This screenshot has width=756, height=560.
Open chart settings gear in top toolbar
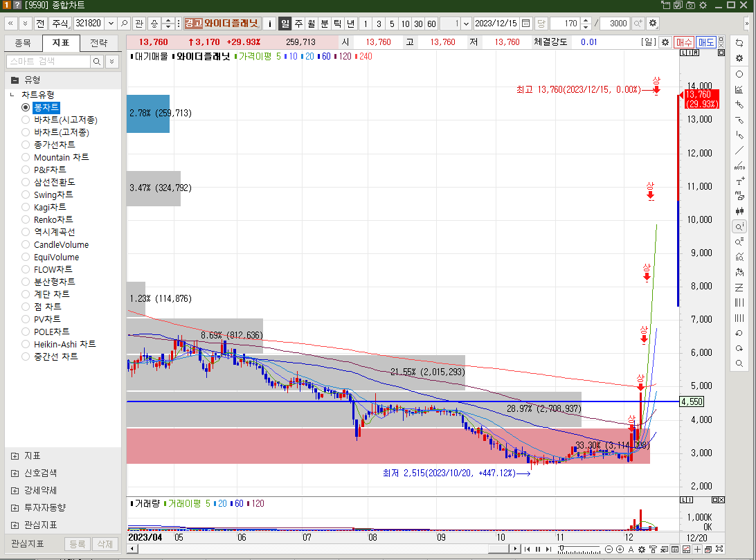coord(653,23)
